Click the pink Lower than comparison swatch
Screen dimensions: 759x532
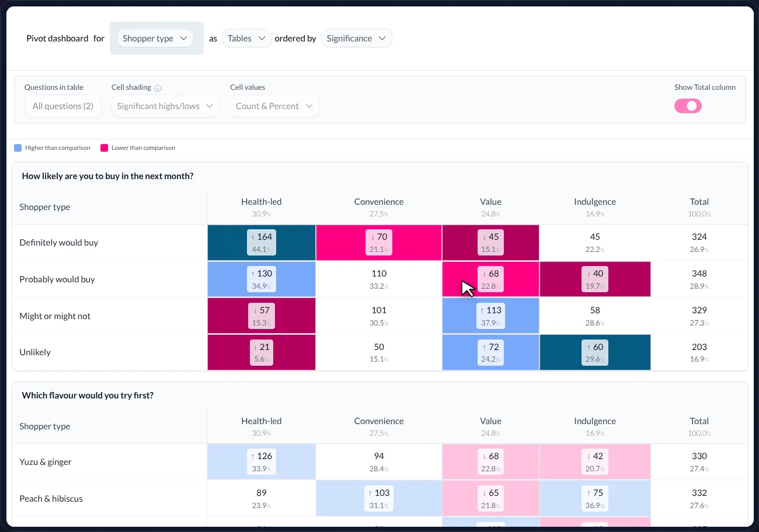coord(105,148)
